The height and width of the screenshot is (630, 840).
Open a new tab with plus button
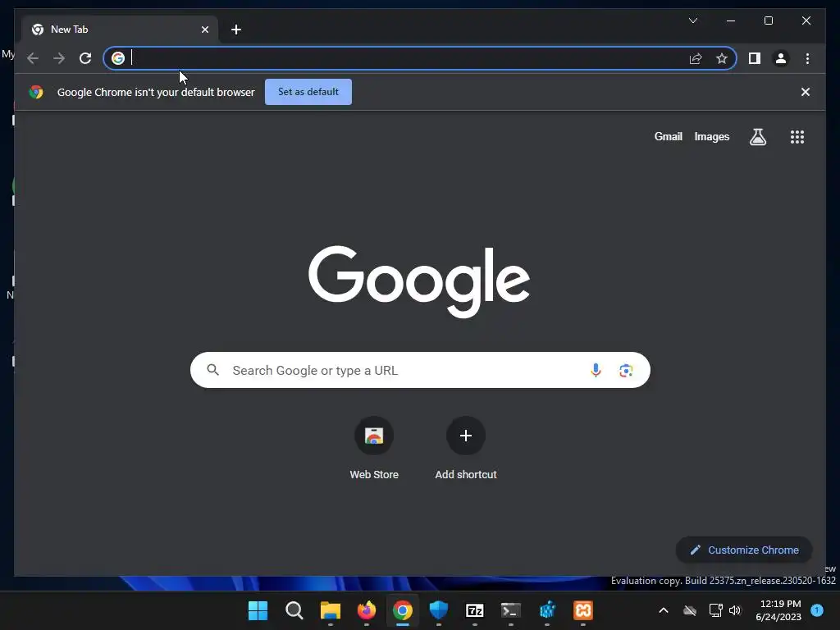click(x=236, y=30)
